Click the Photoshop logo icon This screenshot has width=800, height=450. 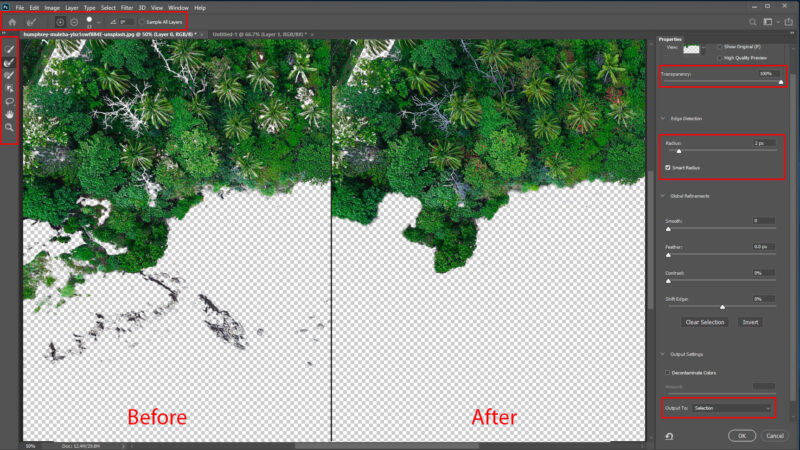(6, 7)
